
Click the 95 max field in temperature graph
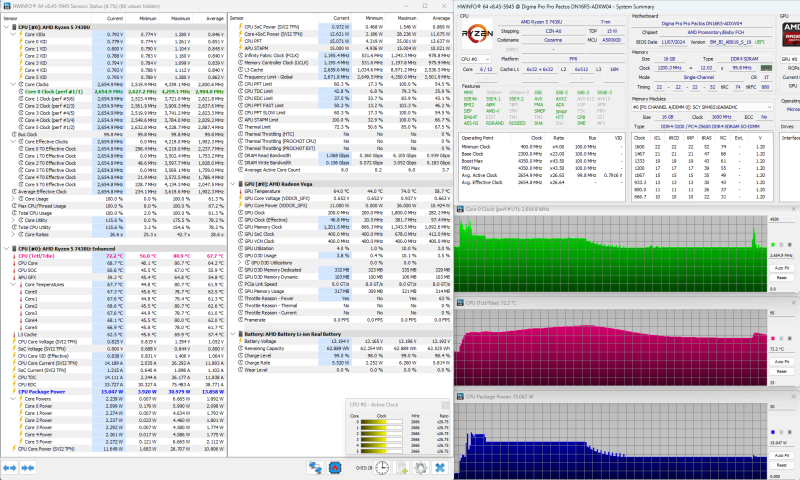782,313
